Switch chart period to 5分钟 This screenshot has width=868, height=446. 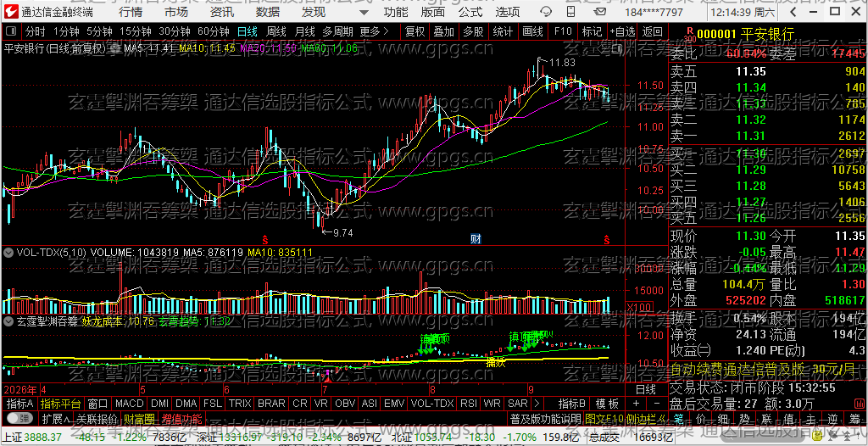[x=100, y=31]
